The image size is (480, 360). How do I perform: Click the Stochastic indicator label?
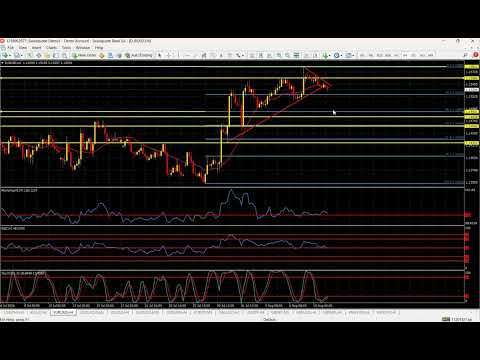pyautogui.click(x=23, y=273)
